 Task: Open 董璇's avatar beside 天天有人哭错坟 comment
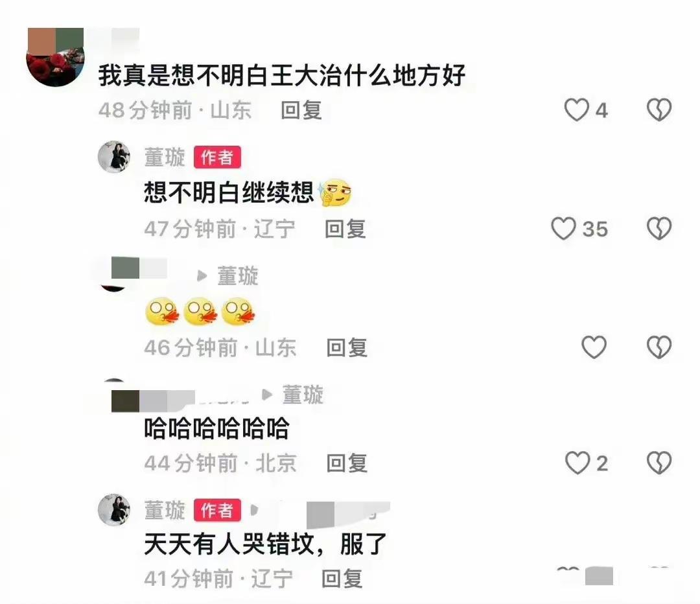(x=114, y=510)
